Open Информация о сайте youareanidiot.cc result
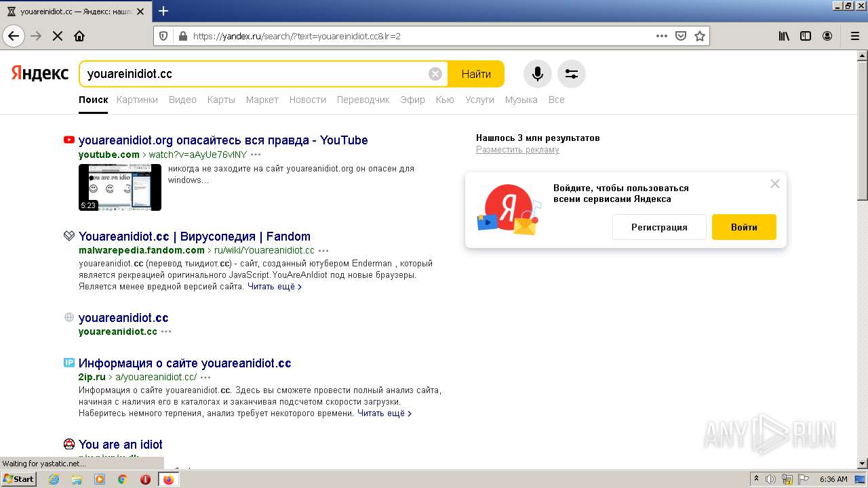Viewport: 868px width, 488px height. 185,363
